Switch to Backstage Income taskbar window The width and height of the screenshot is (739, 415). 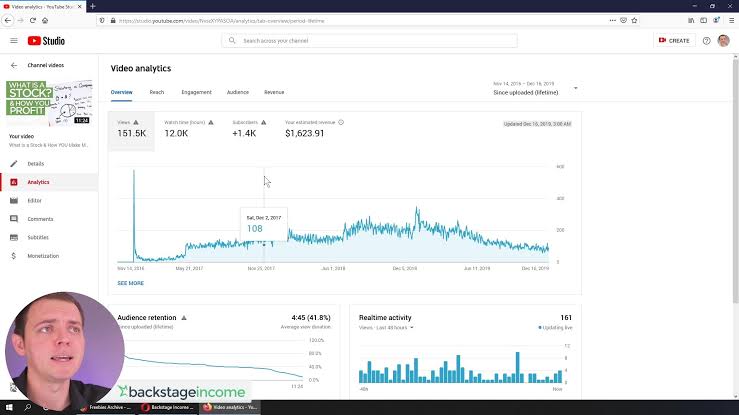click(x=168, y=407)
